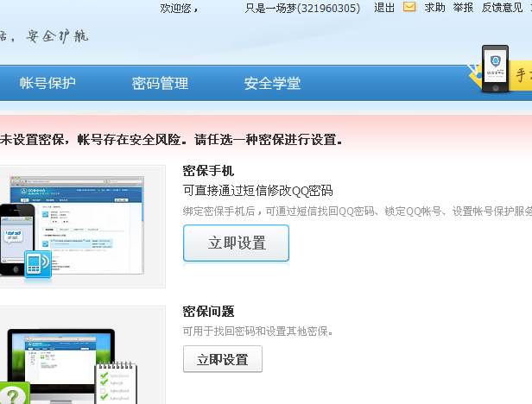The height and width of the screenshot is (404, 532).
Task: Click the green help question mark icon
Action: [14, 394]
